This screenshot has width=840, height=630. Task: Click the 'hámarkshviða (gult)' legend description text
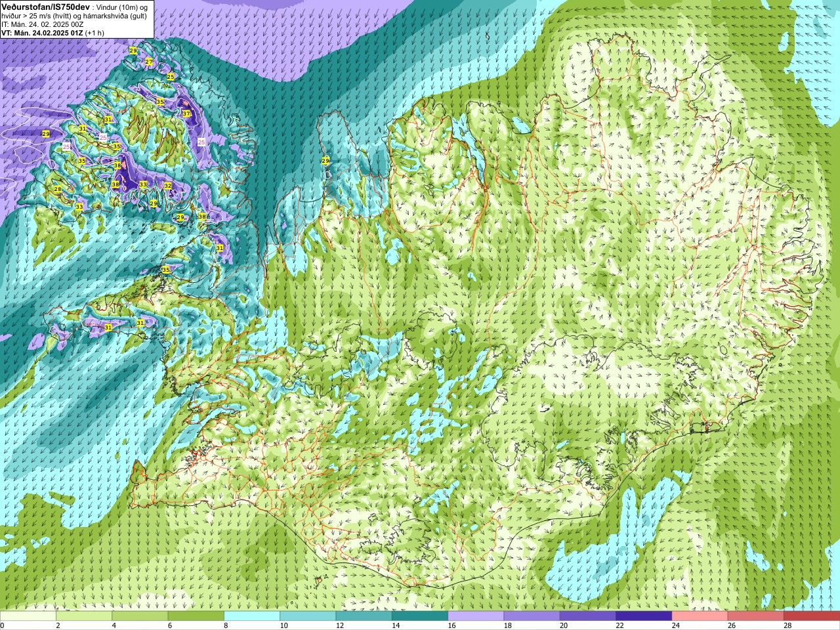[115, 16]
